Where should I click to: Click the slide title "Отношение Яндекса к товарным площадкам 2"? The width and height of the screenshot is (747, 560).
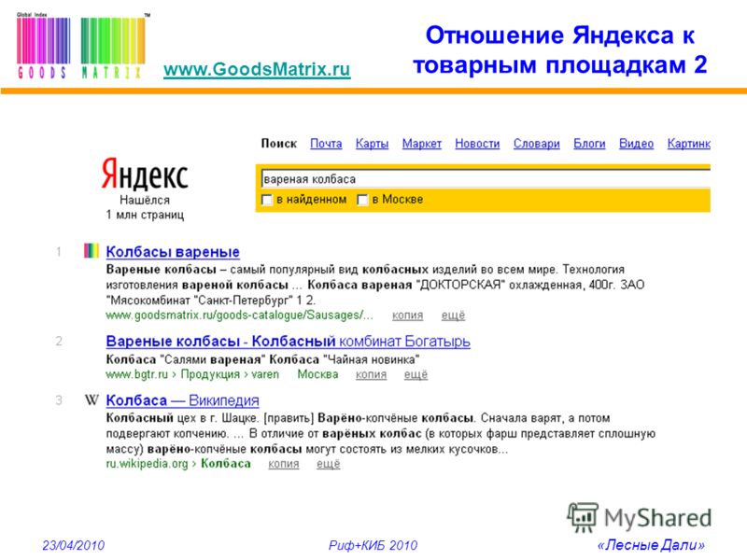click(559, 49)
